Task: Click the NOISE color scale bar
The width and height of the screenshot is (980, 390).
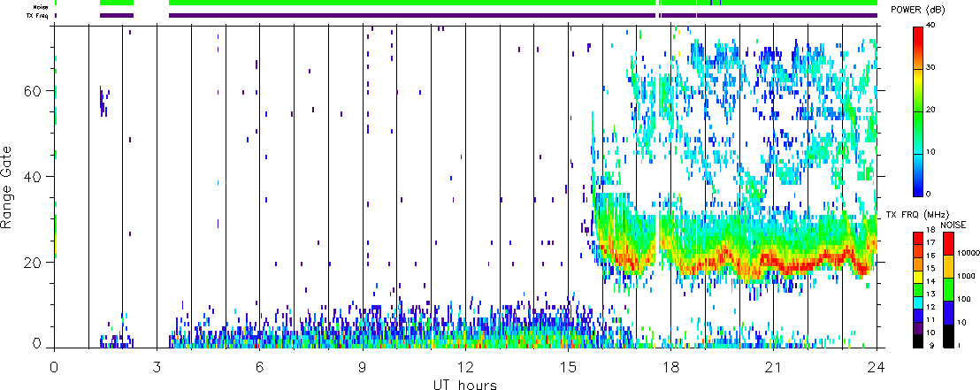Action: click(949, 290)
